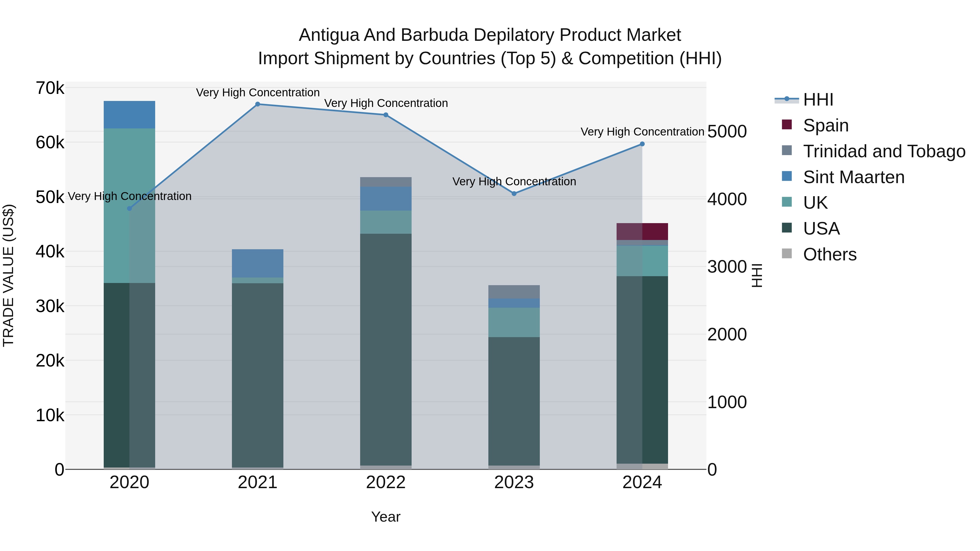Viewport: 980px width, 551px height.
Task: Click the 50k left axis tick label
Action: tap(50, 197)
